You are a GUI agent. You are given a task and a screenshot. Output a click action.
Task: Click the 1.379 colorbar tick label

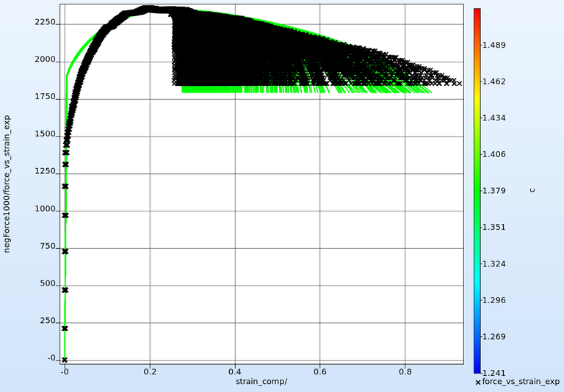click(493, 191)
